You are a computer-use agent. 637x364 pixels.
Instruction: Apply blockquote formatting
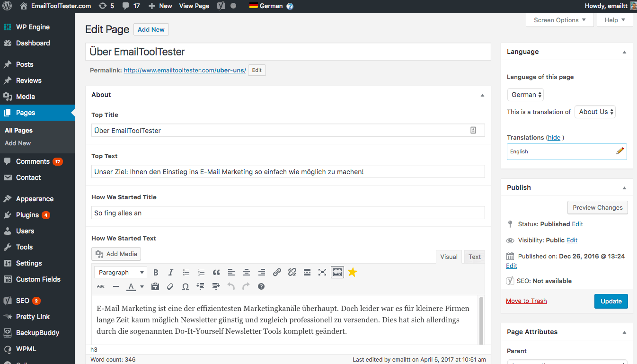pyautogui.click(x=216, y=272)
